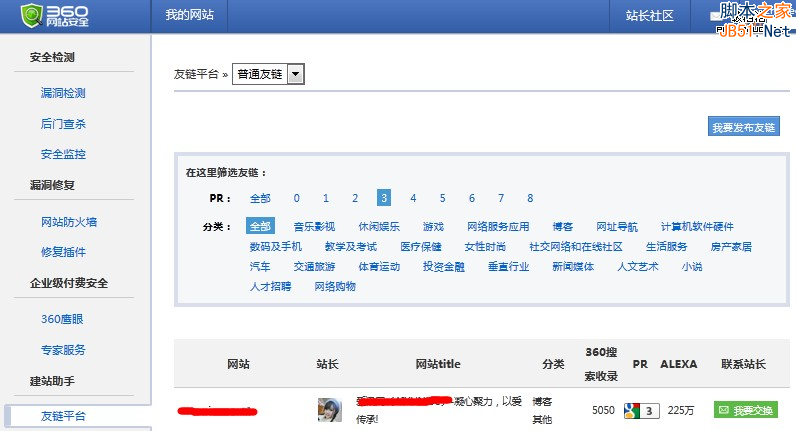The height and width of the screenshot is (431, 796).
Task: Open 后门查杀 in the sidebar
Action: [x=63, y=124]
